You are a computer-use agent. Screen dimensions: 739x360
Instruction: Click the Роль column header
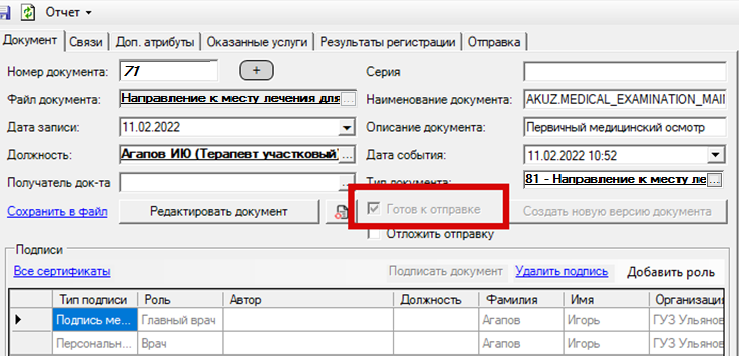[180, 300]
